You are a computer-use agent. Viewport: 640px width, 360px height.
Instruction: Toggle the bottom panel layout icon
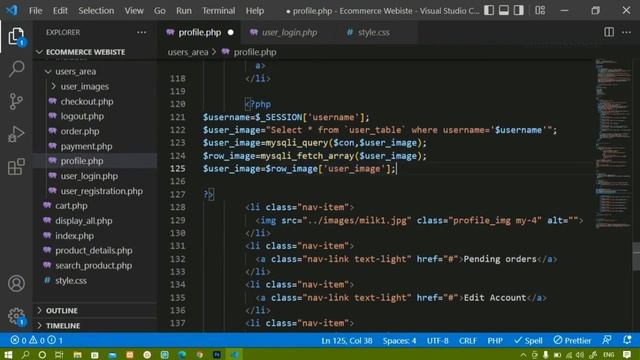(x=504, y=10)
